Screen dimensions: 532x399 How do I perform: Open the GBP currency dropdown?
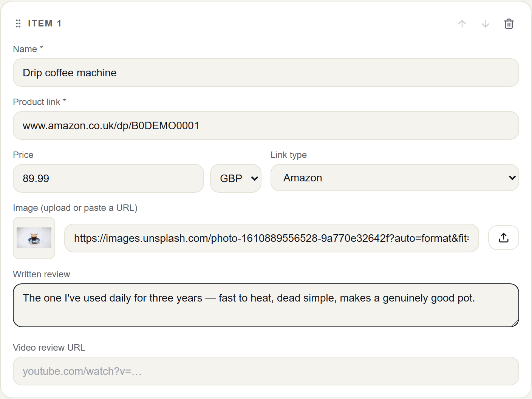236,178
